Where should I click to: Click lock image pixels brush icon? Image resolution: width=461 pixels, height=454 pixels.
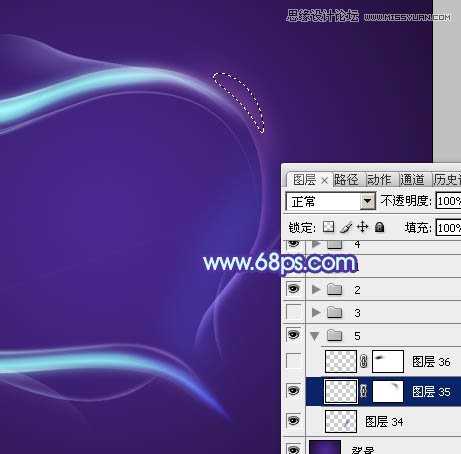click(x=346, y=228)
